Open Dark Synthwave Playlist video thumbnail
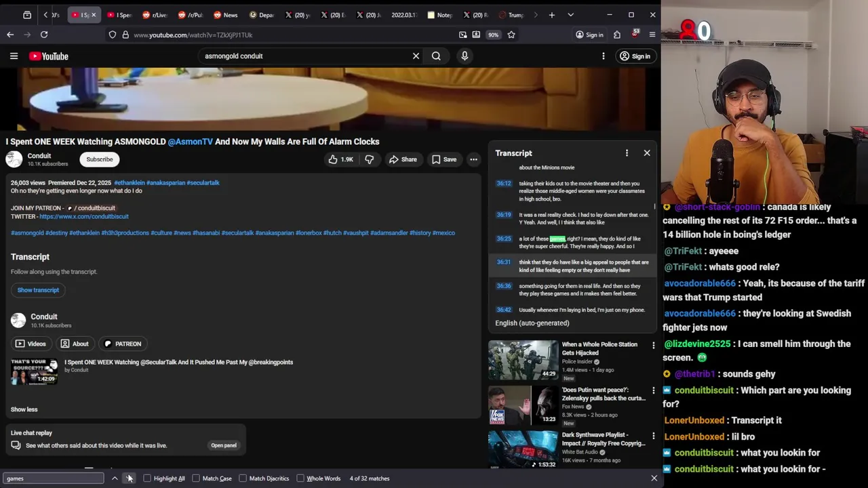Image resolution: width=868 pixels, height=488 pixels. click(523, 449)
